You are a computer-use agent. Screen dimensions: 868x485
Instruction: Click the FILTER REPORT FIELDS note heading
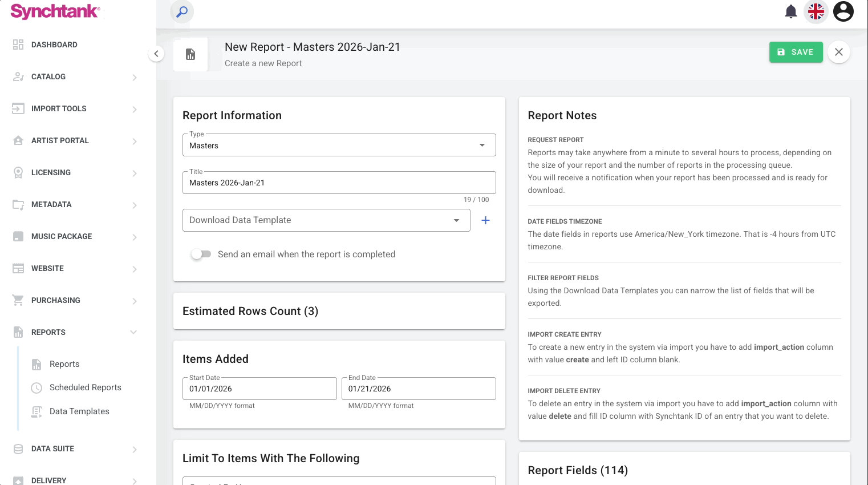click(x=563, y=278)
